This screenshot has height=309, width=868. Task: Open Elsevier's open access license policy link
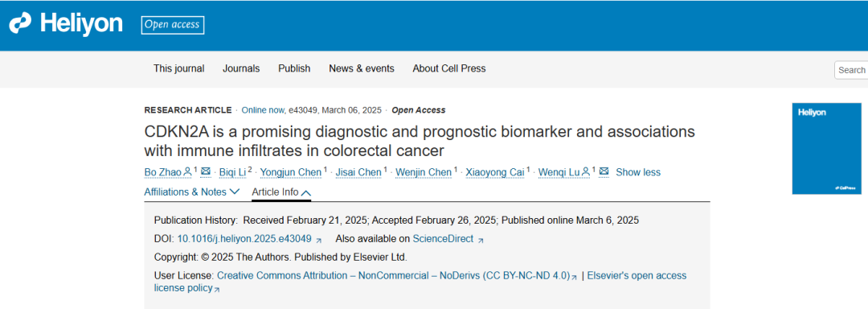coord(420,282)
